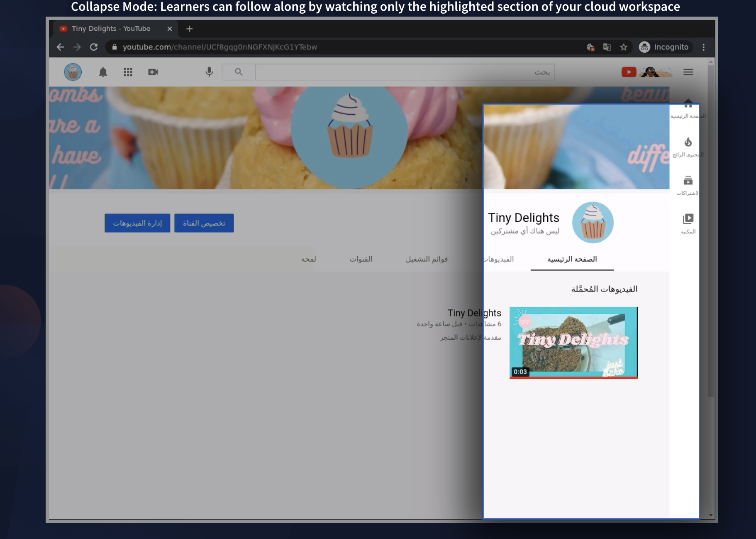Start voice search with the microphone
756x539 pixels.
pyautogui.click(x=210, y=72)
